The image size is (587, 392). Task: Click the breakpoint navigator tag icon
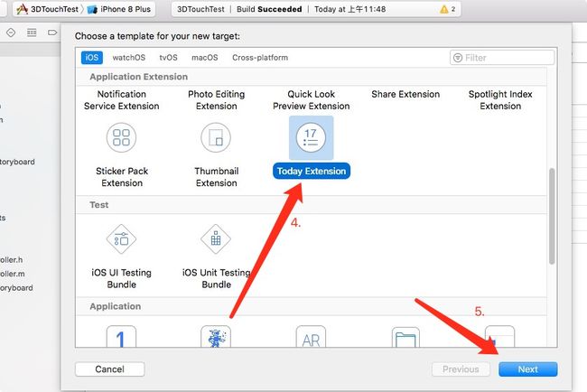point(52,33)
